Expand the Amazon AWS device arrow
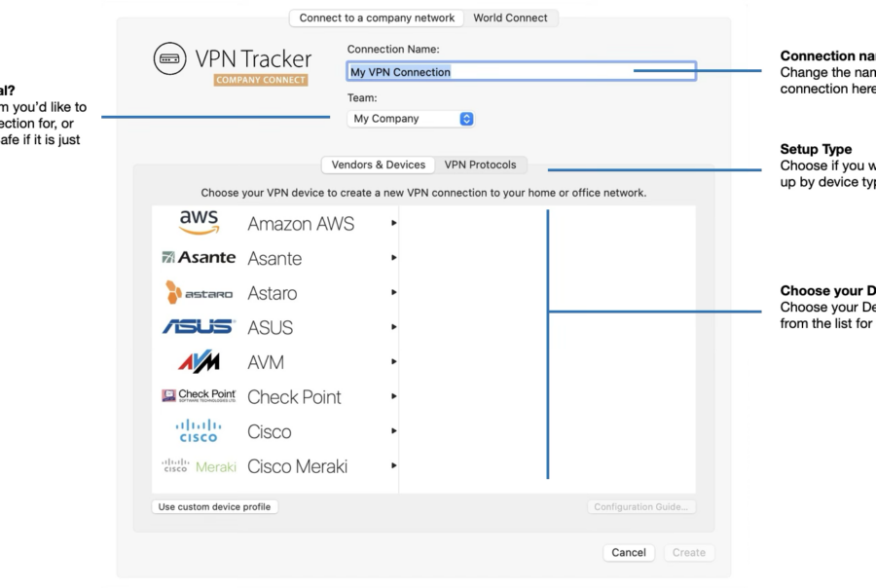This screenshot has width=876, height=588. point(394,223)
